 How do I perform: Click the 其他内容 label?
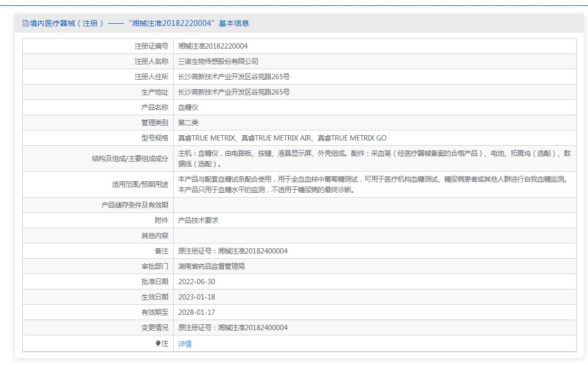155,236
